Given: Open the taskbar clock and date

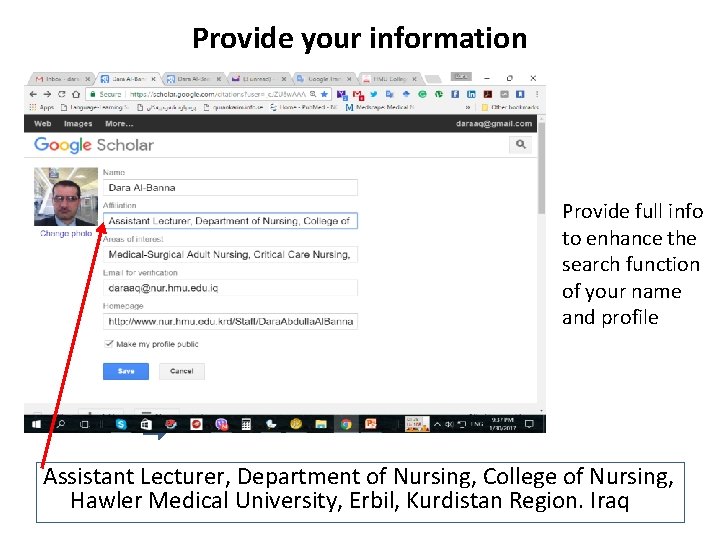Looking at the screenshot, I should [503, 424].
